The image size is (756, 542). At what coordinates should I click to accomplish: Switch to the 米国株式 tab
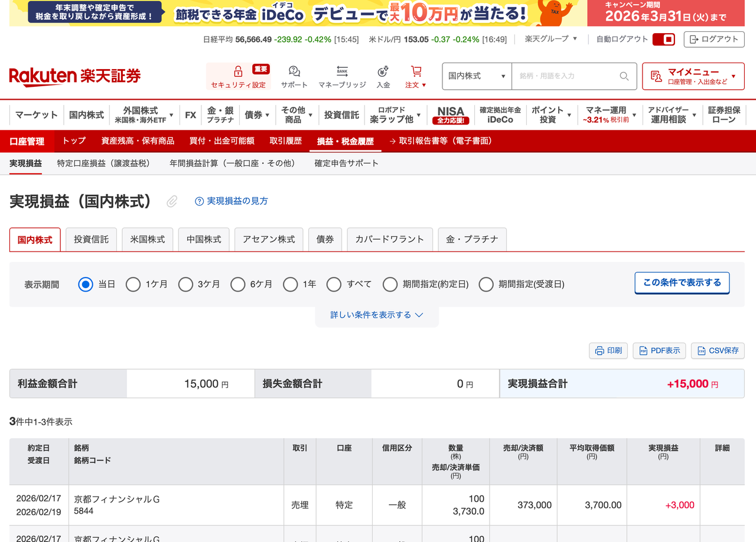point(147,239)
